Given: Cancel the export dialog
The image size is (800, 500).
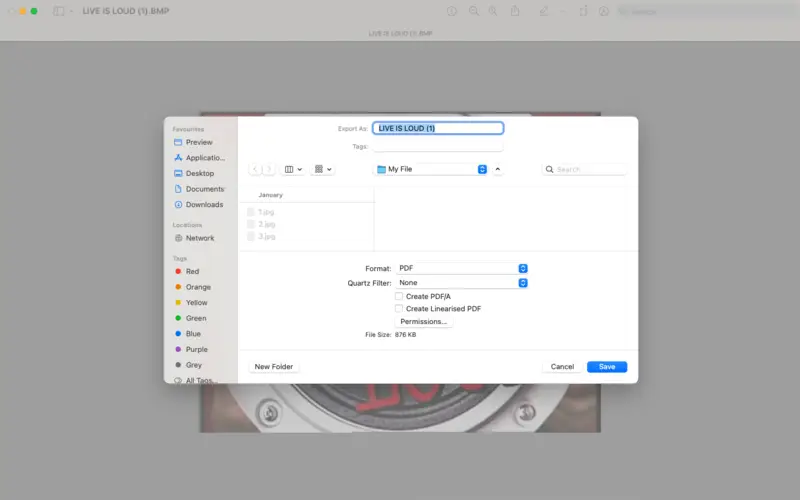Looking at the screenshot, I should 562,367.
